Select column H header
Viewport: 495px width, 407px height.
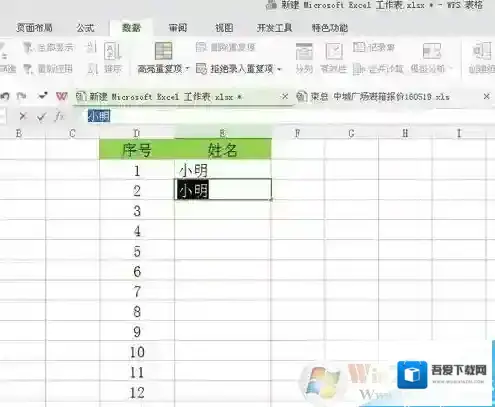[405, 134]
